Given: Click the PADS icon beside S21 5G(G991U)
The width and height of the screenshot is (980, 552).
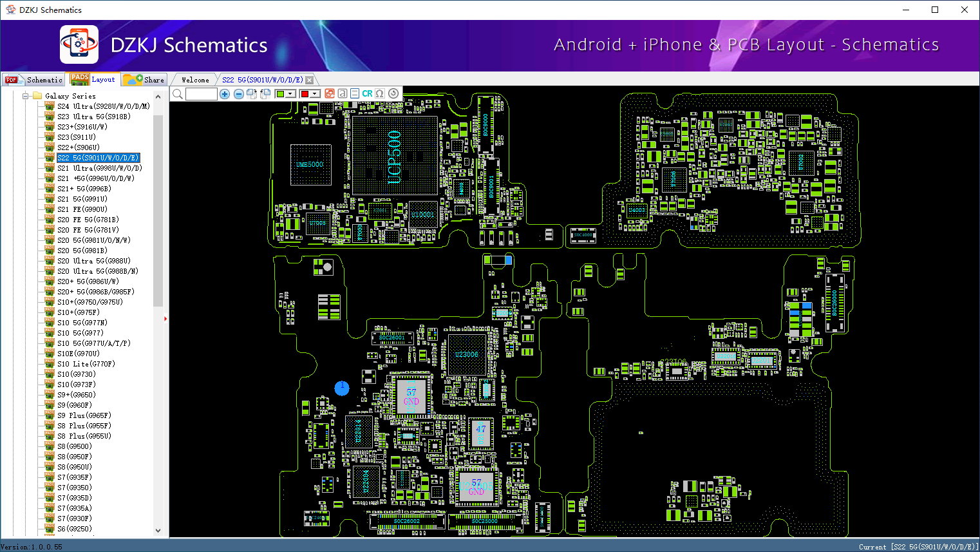Looking at the screenshot, I should (x=50, y=198).
